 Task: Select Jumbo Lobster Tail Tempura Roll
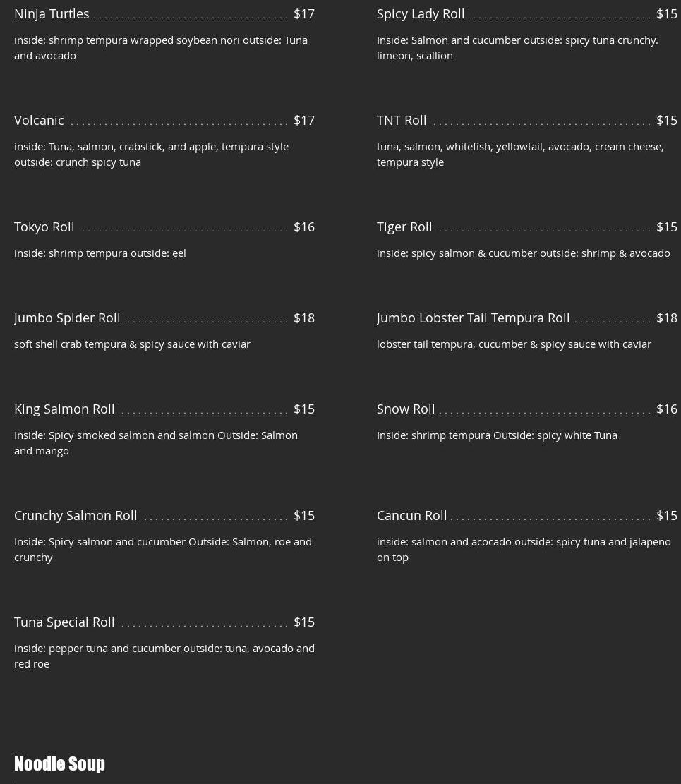click(x=473, y=318)
